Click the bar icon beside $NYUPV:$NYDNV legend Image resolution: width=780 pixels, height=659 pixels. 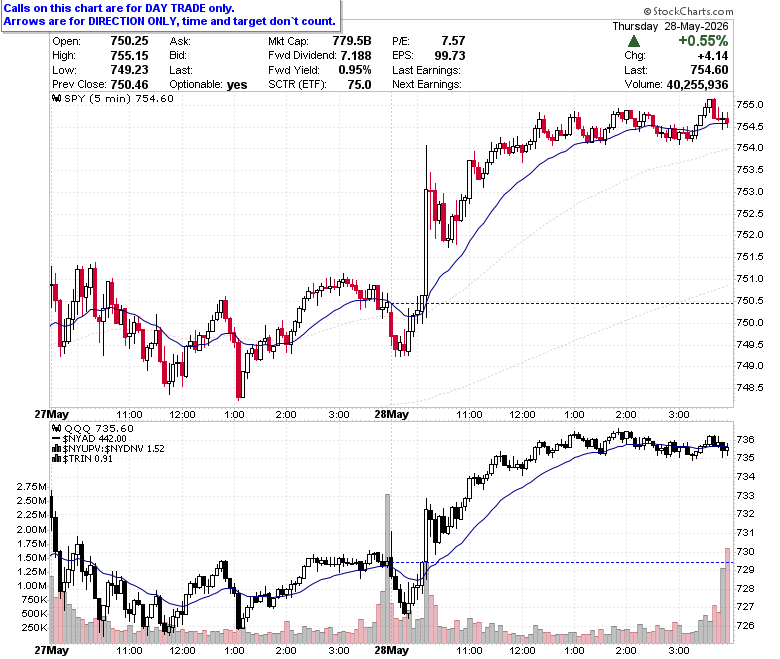[57, 449]
